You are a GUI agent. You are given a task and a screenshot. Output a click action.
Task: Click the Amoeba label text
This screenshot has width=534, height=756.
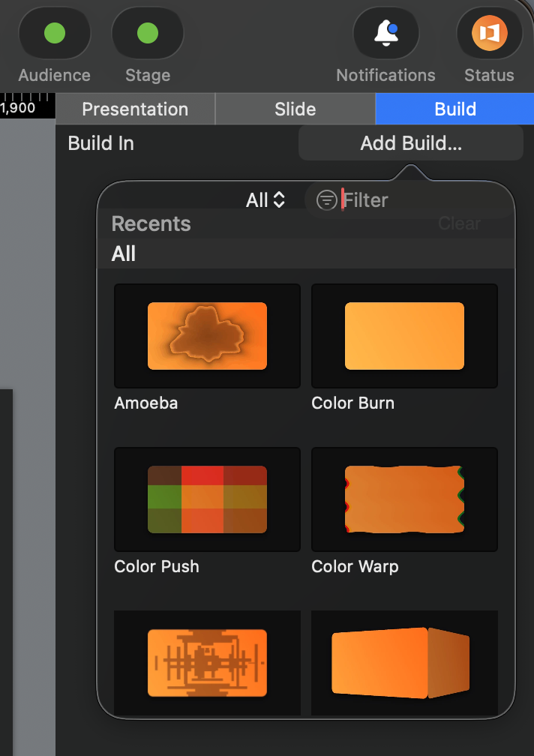point(146,403)
